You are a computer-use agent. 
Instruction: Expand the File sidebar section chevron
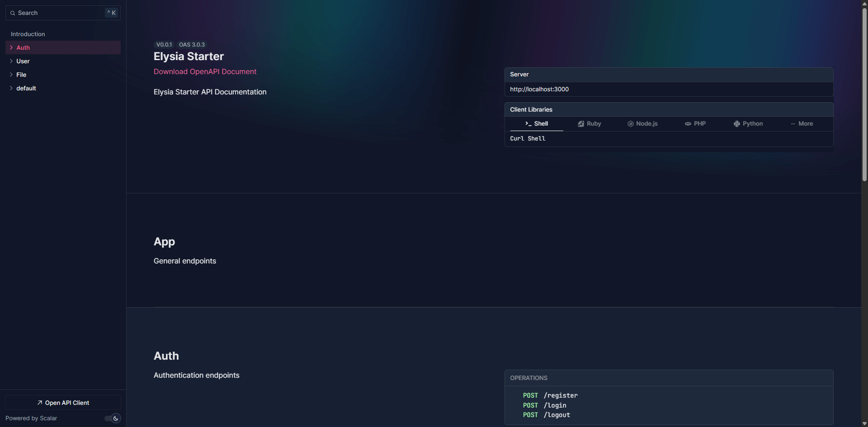pyautogui.click(x=11, y=75)
